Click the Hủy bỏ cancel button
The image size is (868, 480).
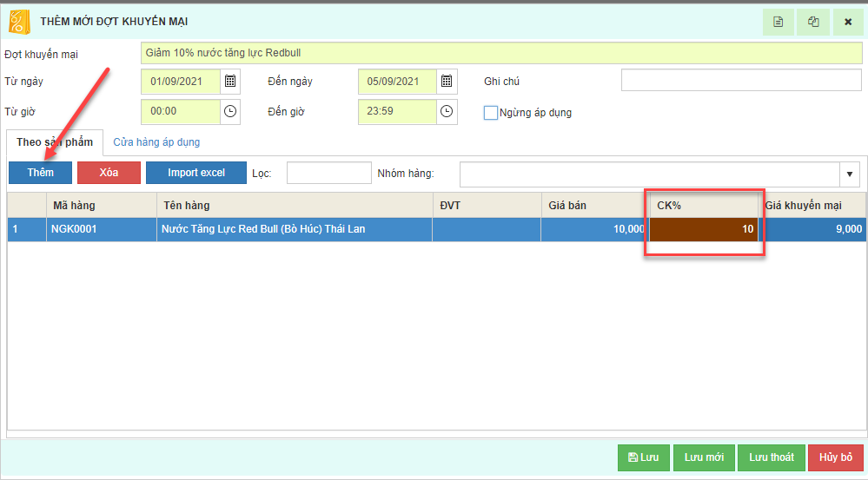[x=835, y=457]
